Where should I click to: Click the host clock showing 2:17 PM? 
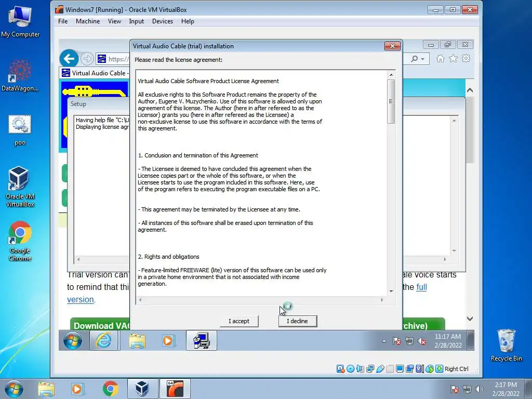pyautogui.click(x=506, y=389)
